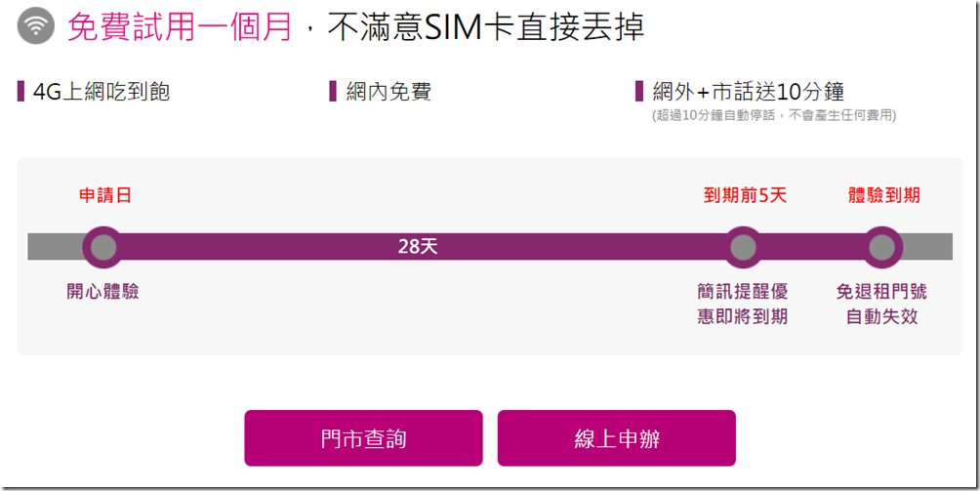Click the 網外+市話送10分鐘 feature label
Screen dimensions: 980x491
748,93
